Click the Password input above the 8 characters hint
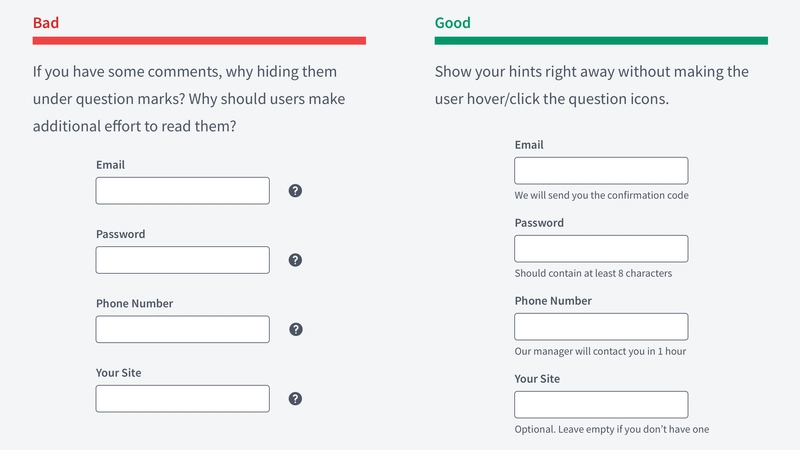800x450 pixels. pyautogui.click(x=601, y=248)
